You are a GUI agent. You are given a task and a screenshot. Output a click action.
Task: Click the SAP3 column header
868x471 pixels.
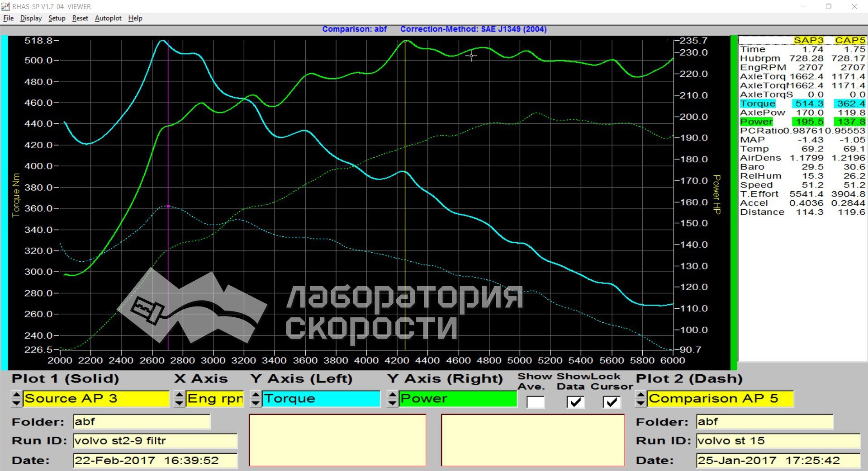pyautogui.click(x=808, y=40)
